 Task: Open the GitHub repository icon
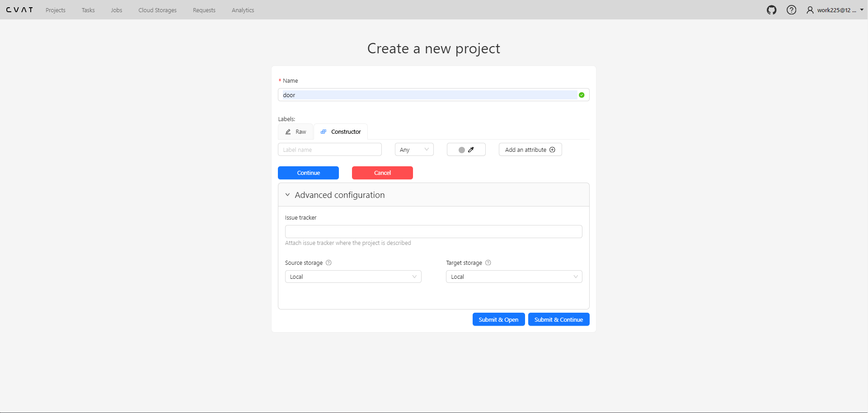[771, 10]
